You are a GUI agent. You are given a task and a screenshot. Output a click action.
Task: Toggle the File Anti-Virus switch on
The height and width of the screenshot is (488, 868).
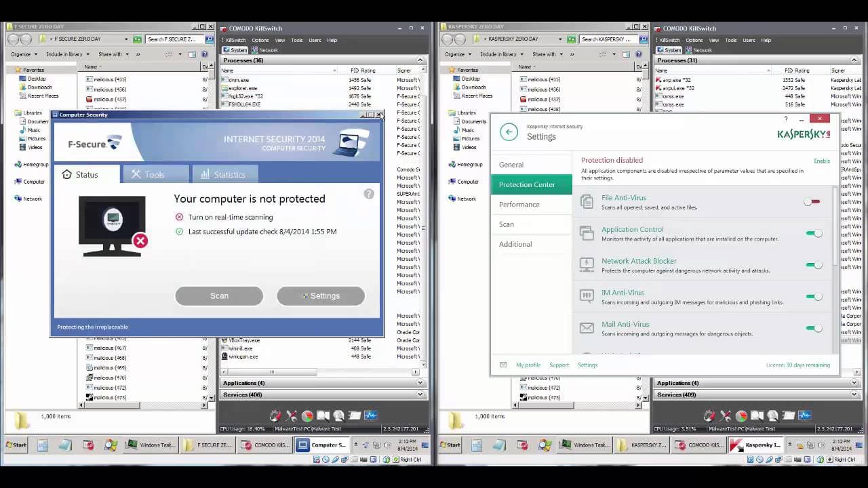[812, 202]
